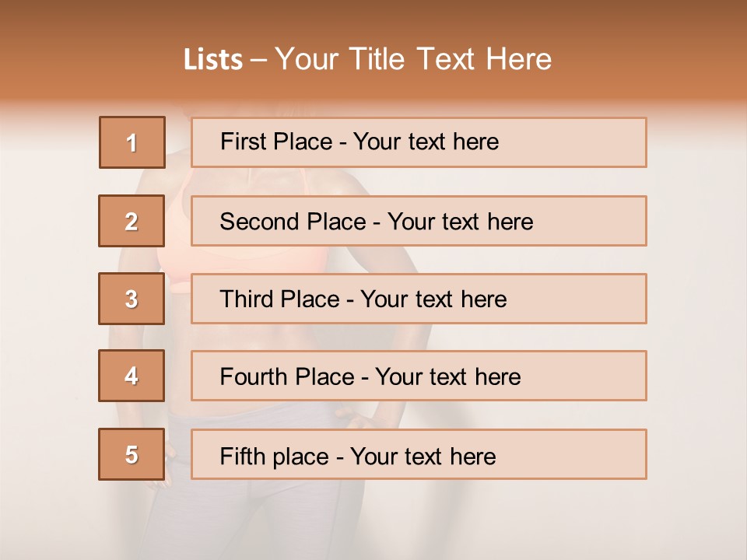Select the Fifth place text bar
747x560 pixels.
[x=419, y=454]
